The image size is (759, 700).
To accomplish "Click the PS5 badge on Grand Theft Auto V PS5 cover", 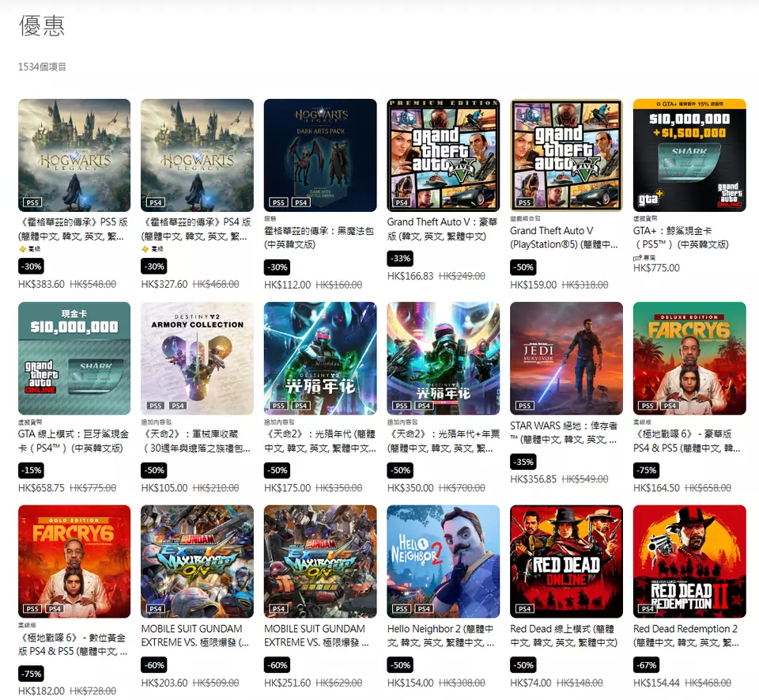I will (525, 202).
